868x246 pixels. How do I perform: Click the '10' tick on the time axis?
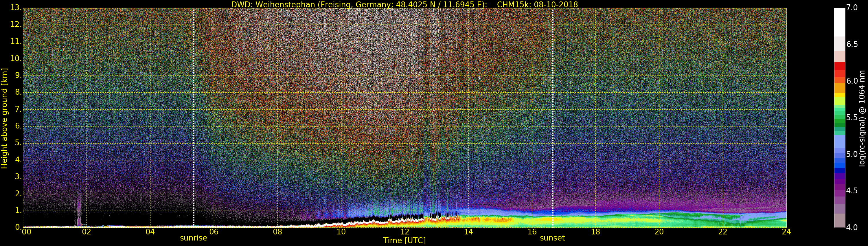[x=341, y=232]
